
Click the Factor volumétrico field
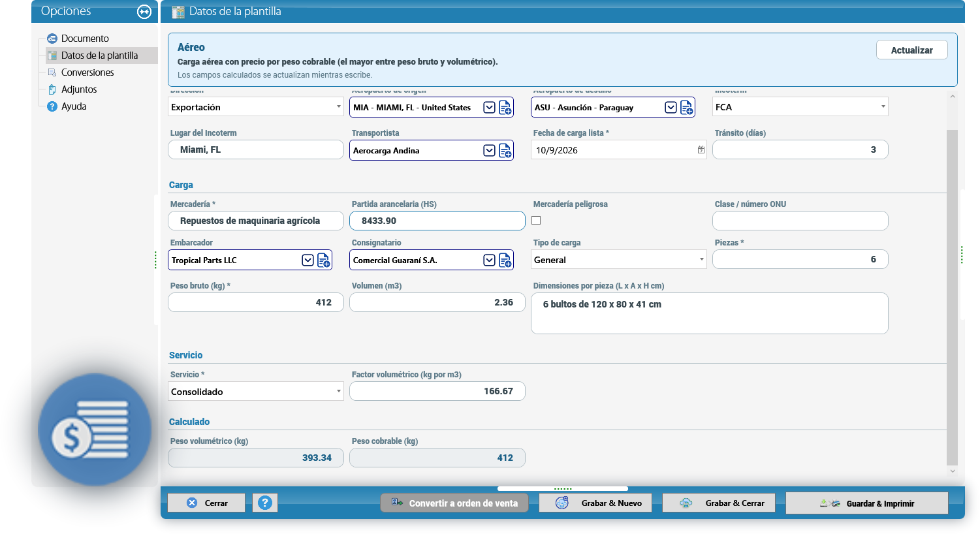437,391
